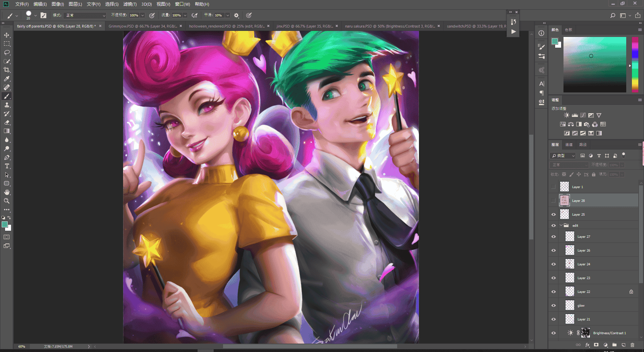Close the naru sakura.PSD tab
This screenshot has width=644, height=352.
point(438,26)
